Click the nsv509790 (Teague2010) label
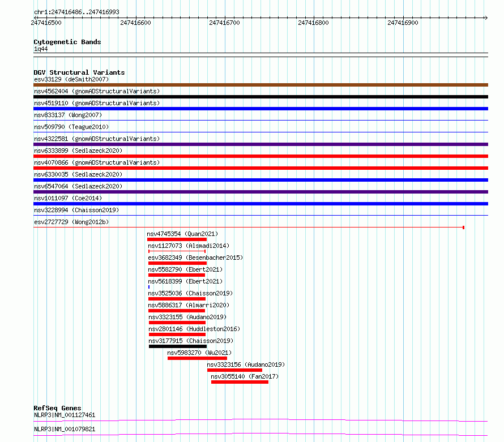The width and height of the screenshot is (504, 442). point(71,127)
